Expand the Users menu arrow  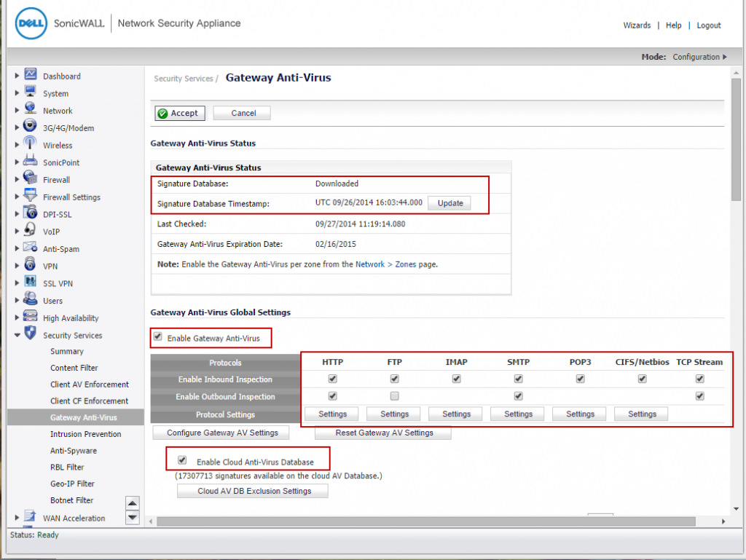pos(17,300)
